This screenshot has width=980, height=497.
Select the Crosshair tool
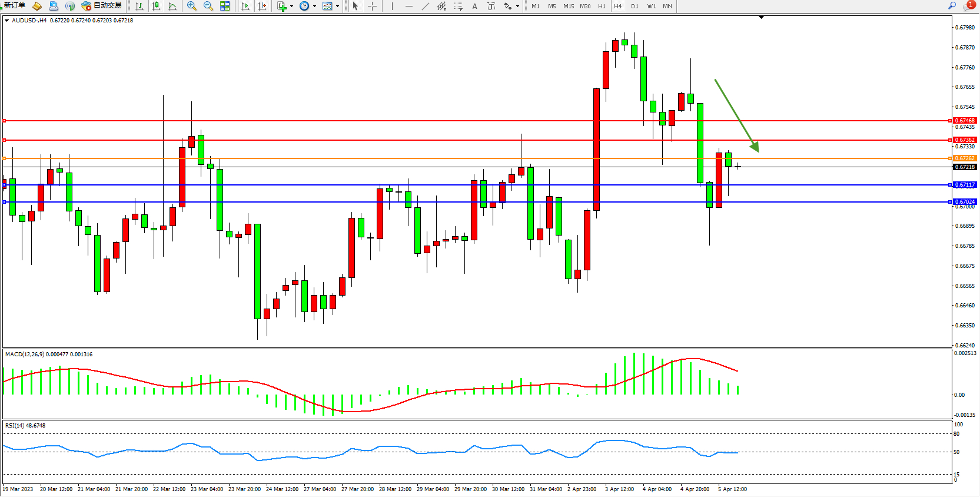373,6
